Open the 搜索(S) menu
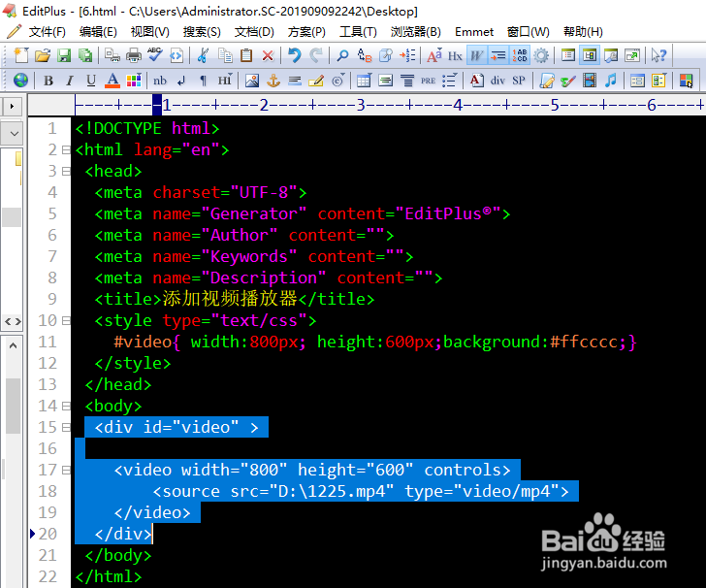Screen dimensions: 706x588 [x=202, y=32]
